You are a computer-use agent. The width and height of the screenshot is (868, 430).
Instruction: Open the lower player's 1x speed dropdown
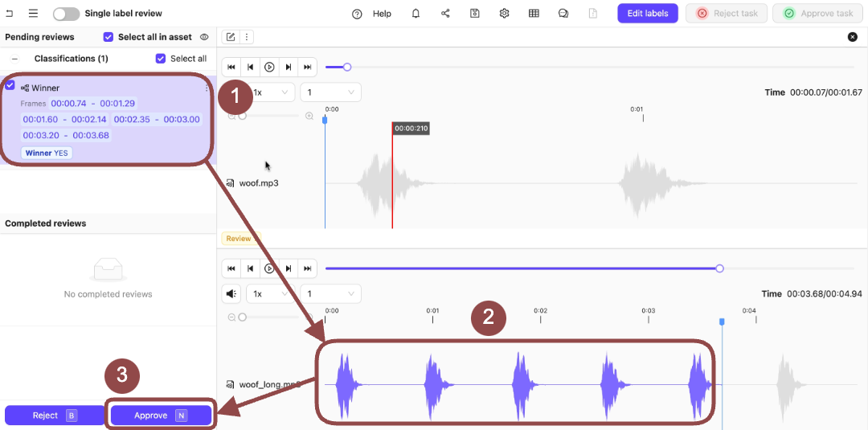tap(270, 294)
